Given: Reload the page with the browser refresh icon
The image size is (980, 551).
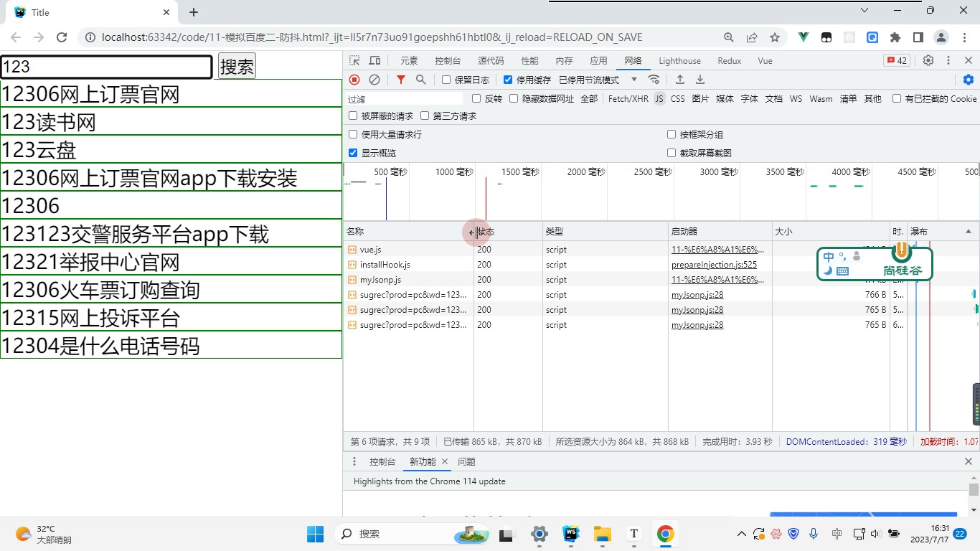Looking at the screenshot, I should click(62, 37).
